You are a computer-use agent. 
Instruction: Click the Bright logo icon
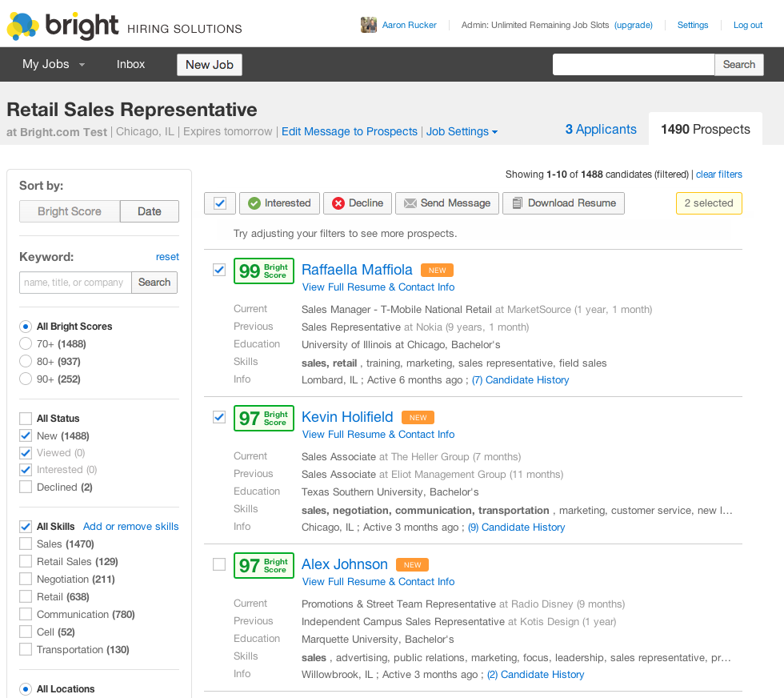coord(22,26)
